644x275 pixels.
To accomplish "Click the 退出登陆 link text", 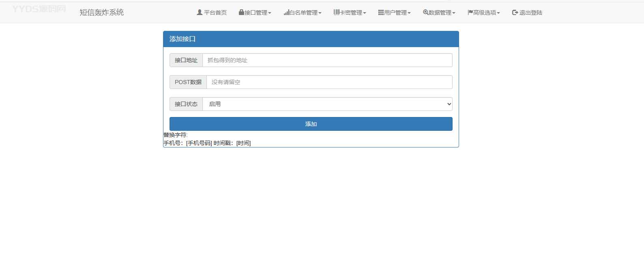I will point(530,13).
